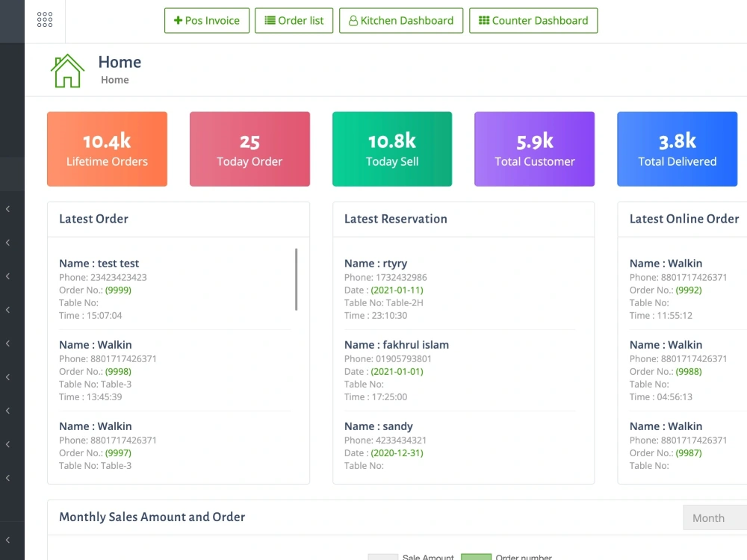
Task: Click phone 1732432986
Action: tap(401, 277)
